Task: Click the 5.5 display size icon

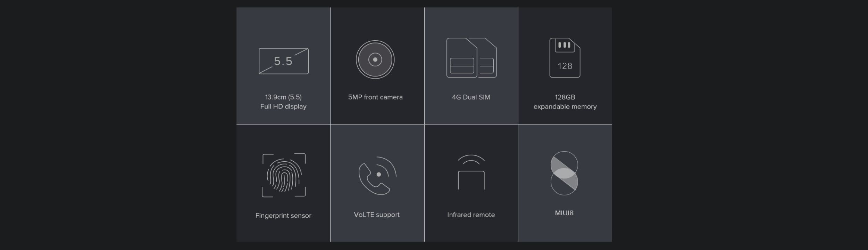Action: pyautogui.click(x=283, y=61)
